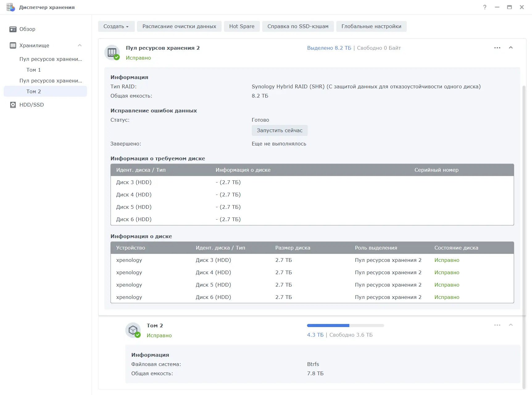Viewport: 532px width, 395px height.
Task: Click the Том 2 usage progress bar
Action: (346, 326)
